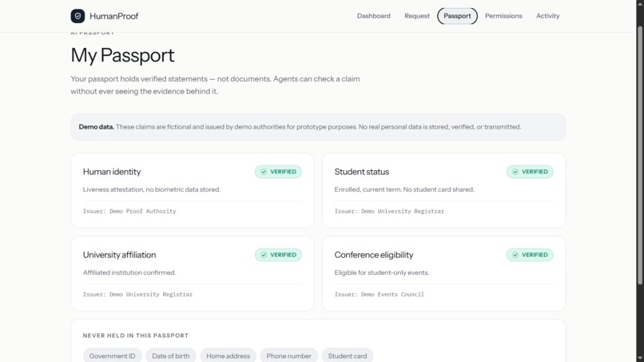Click the Government ID chip
Image resolution: width=644 pixels, height=362 pixels.
point(112,356)
